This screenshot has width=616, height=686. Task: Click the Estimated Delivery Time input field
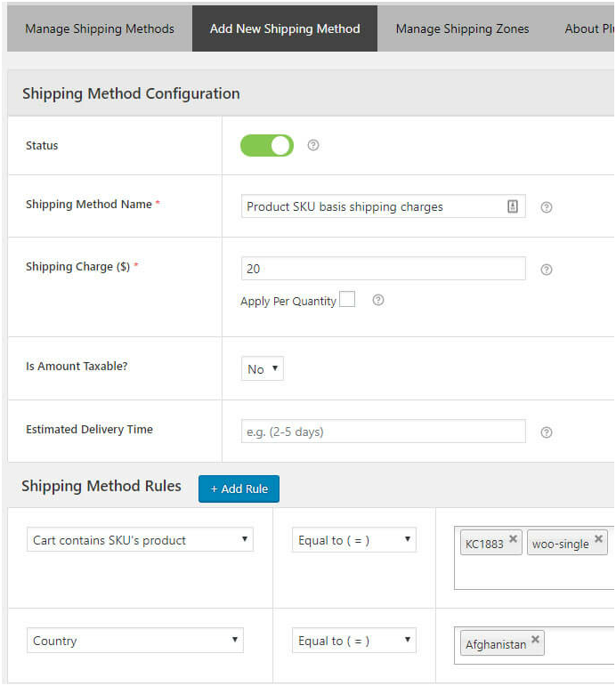point(383,432)
